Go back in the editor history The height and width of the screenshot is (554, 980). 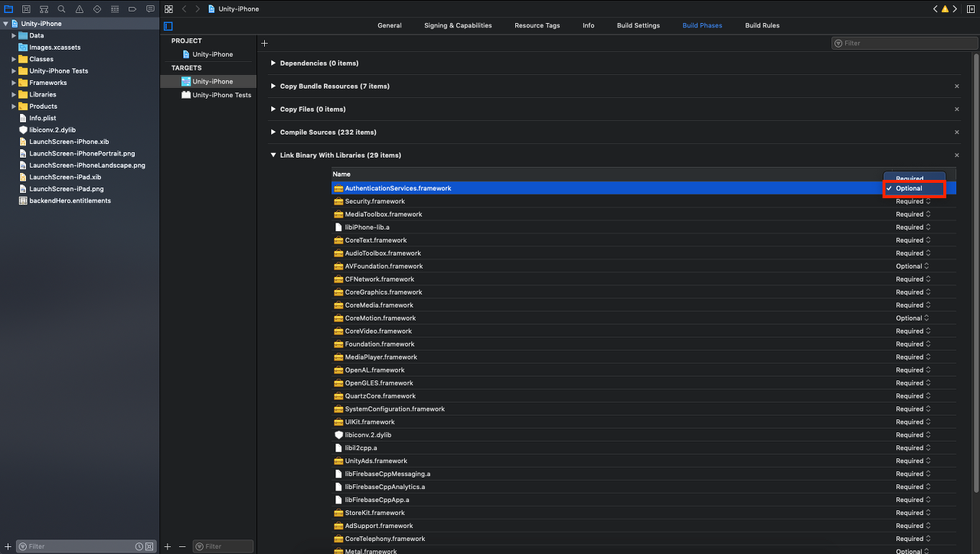point(184,9)
